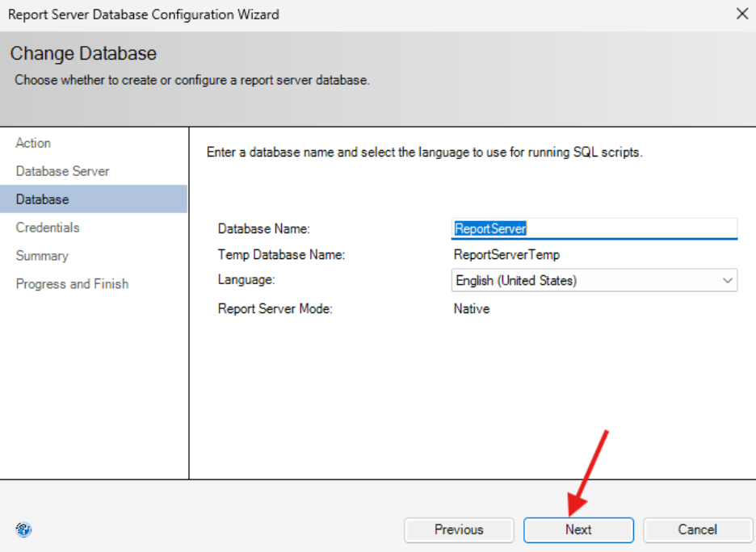Click the blue help icon
756x552 pixels.
[x=23, y=530]
